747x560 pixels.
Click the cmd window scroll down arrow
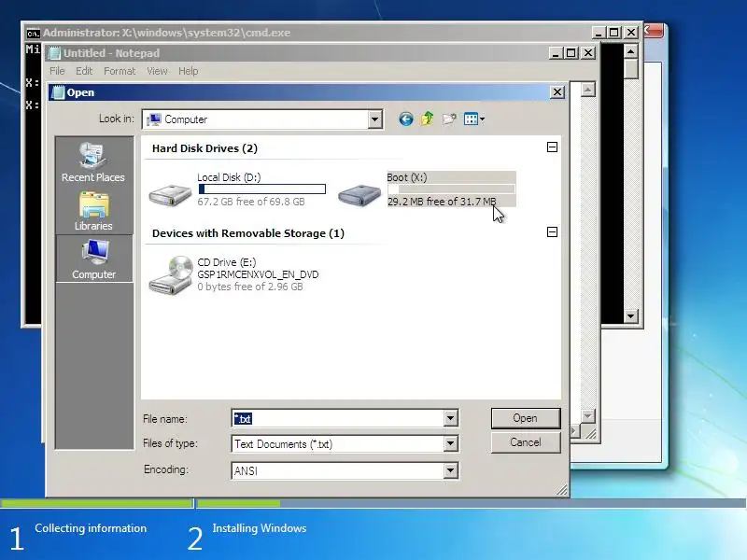[x=631, y=315]
